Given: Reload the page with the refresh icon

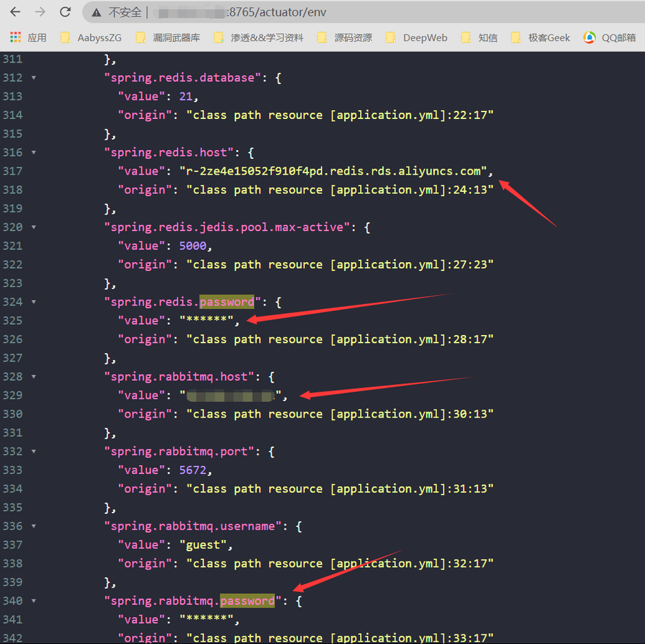Looking at the screenshot, I should pyautogui.click(x=65, y=12).
